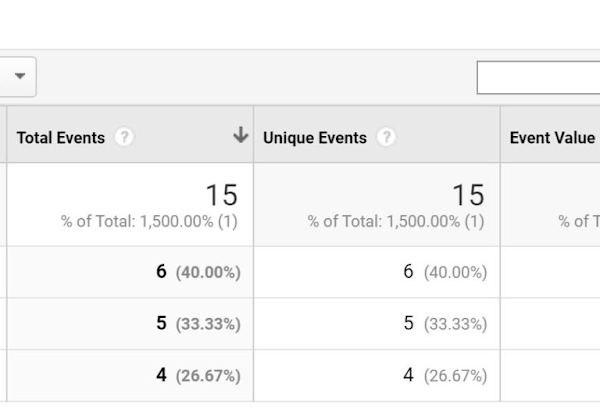The width and height of the screenshot is (600, 411).
Task: Click the Unique Events cell showing 6 (40.00%)
Action: click(x=444, y=272)
